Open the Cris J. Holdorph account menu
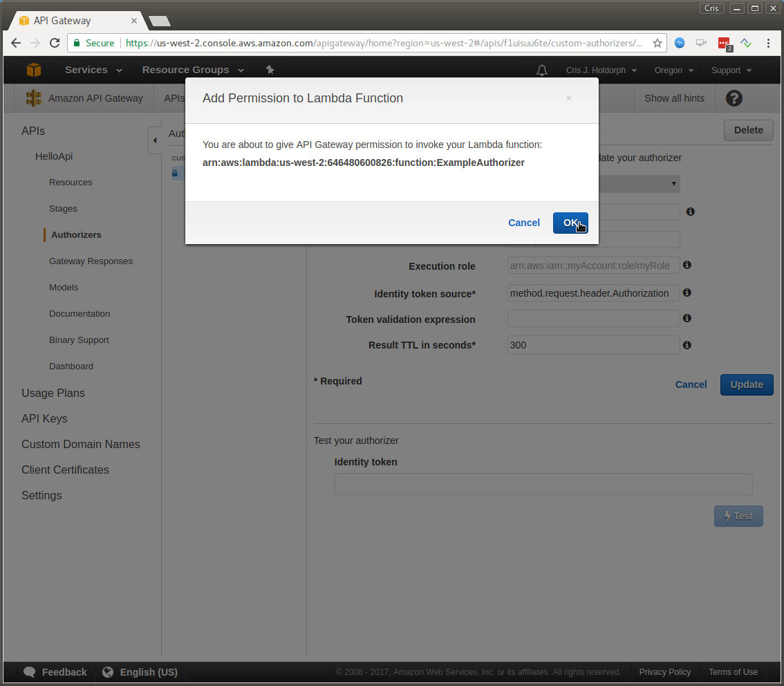 click(601, 71)
